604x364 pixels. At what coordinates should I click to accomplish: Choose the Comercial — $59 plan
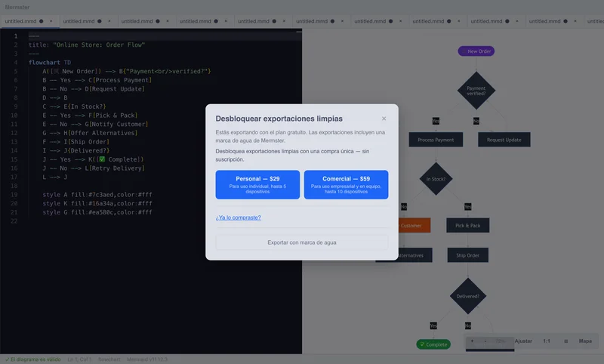[346, 185]
